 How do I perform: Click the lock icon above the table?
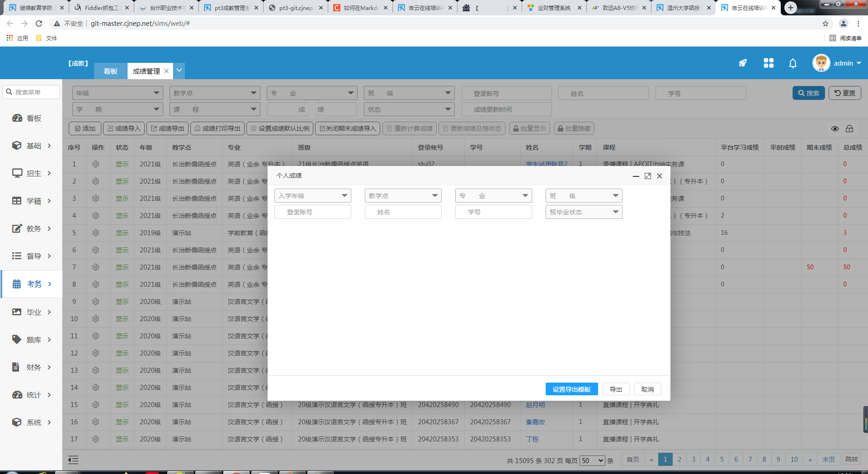point(849,129)
